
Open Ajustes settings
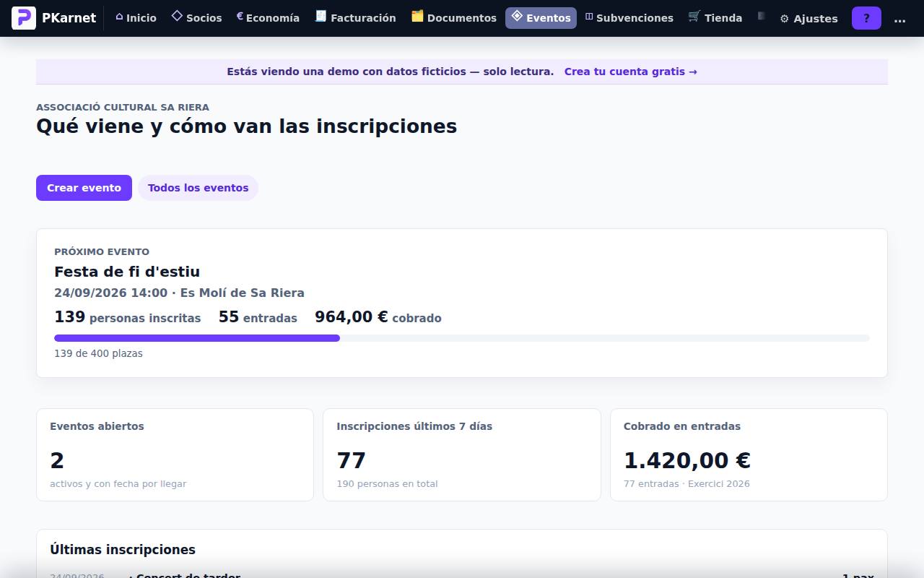coord(808,19)
